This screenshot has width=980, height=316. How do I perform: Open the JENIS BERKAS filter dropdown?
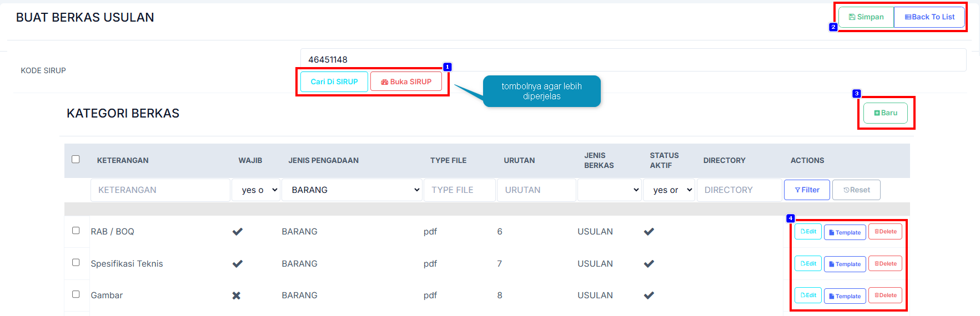pyautogui.click(x=610, y=190)
